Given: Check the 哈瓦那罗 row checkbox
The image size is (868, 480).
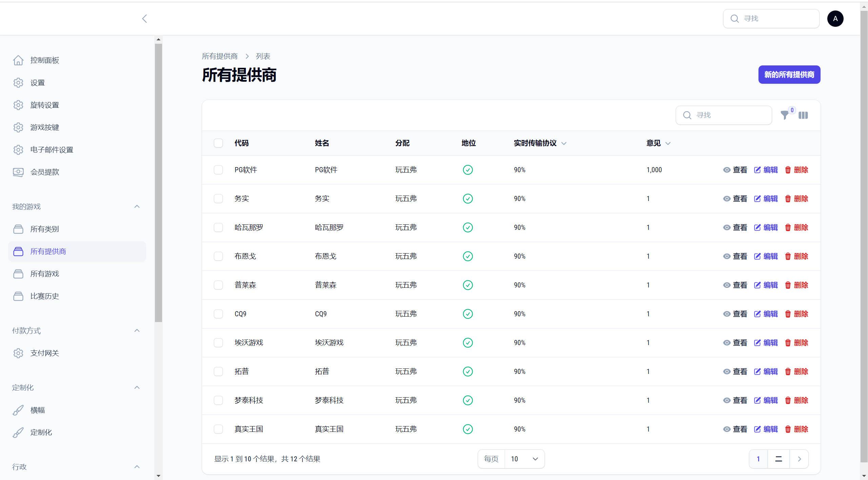Looking at the screenshot, I should click(218, 227).
